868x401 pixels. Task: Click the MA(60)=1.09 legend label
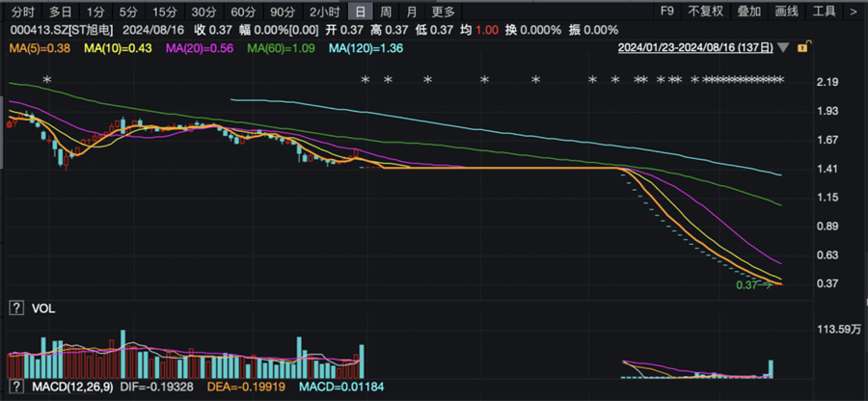click(280, 48)
